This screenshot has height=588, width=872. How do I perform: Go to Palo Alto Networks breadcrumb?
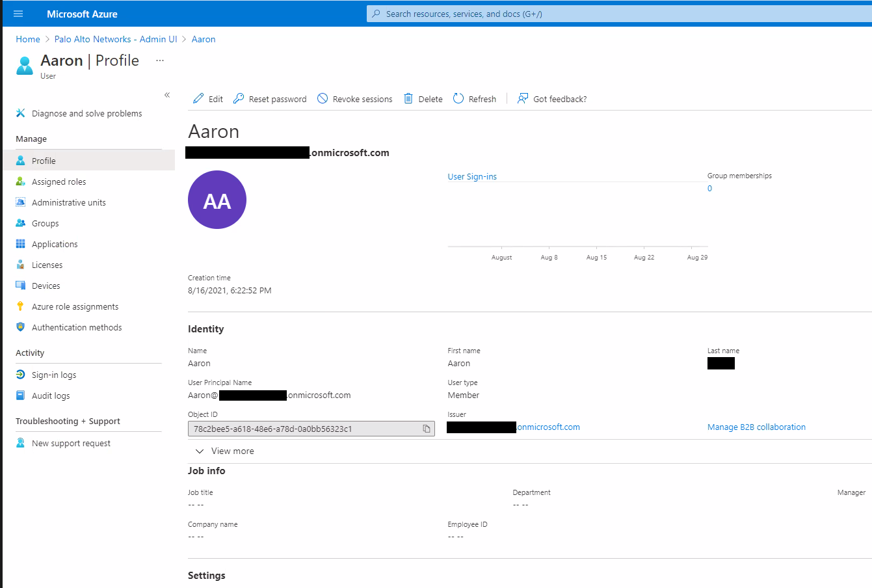pos(116,39)
